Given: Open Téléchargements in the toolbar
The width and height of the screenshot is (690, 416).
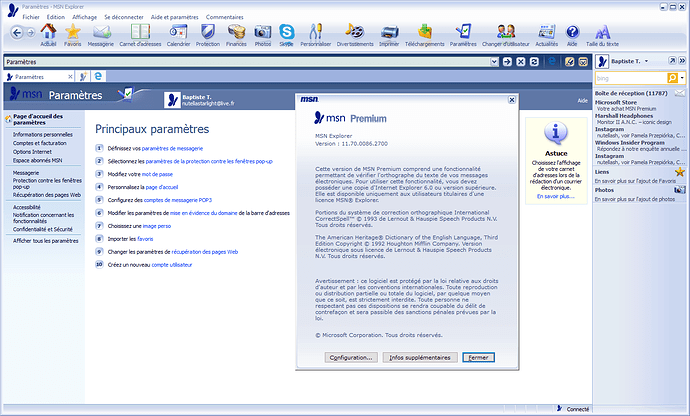Looking at the screenshot, I should (x=425, y=34).
